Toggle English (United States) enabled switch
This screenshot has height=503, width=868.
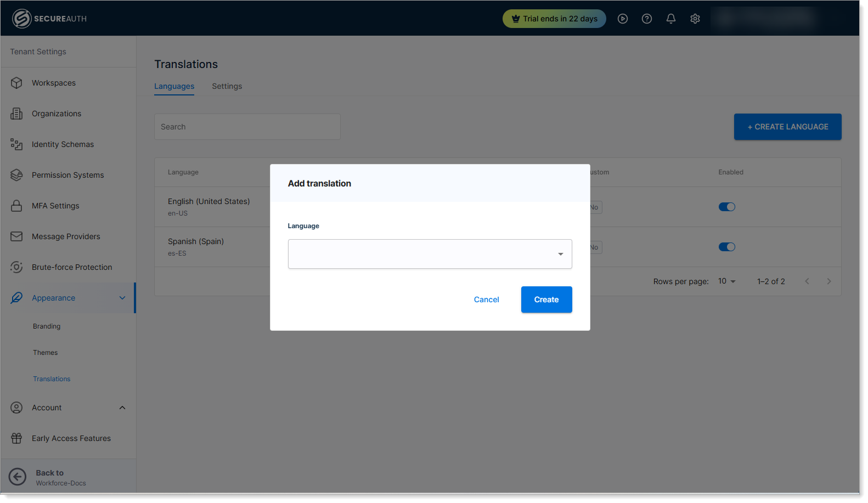click(726, 207)
